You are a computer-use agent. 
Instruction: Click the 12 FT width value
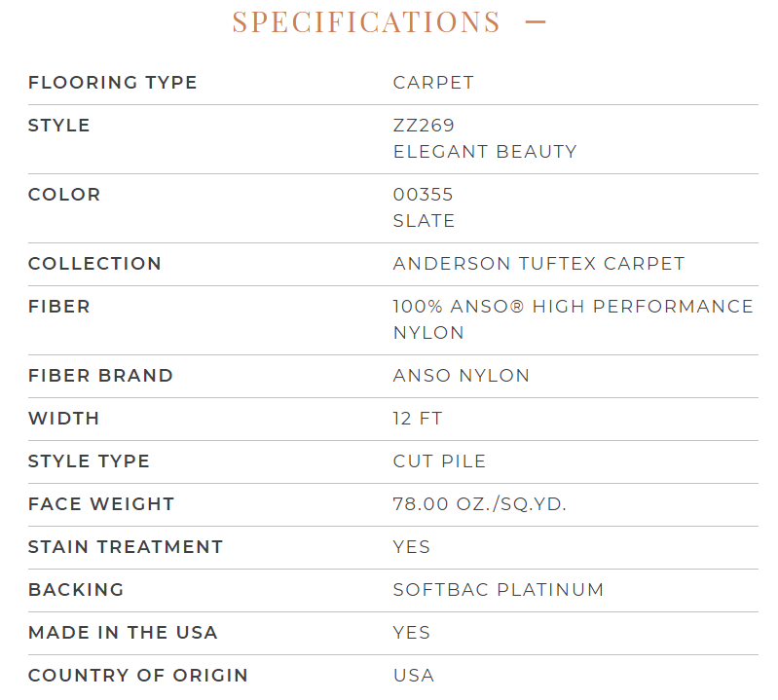[418, 419]
